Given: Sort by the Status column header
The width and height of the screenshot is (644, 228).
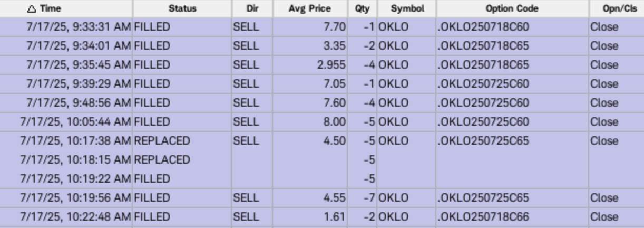Looking at the screenshot, I should click(x=182, y=8).
